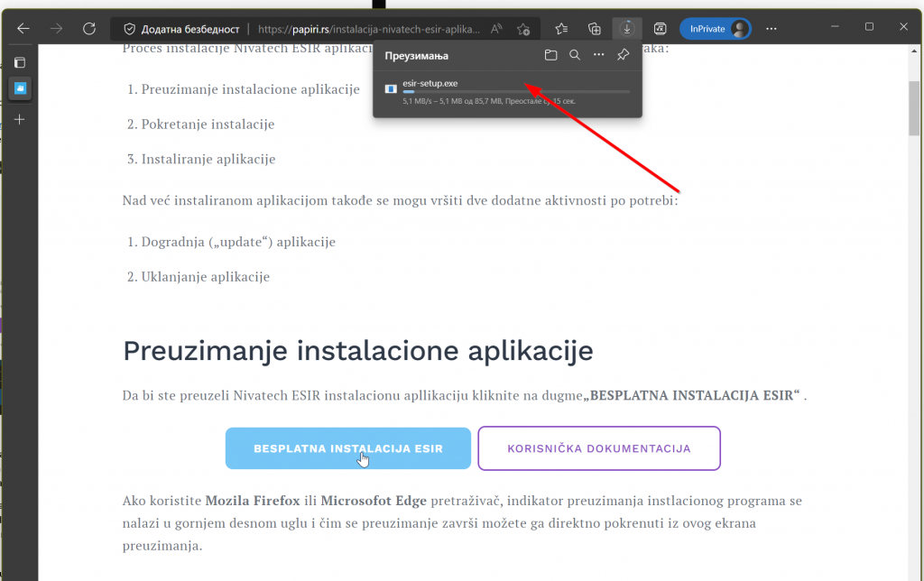Screen dimensions: 924x581
Task: Open the tab actions menu in sidebar
Action: click(x=20, y=62)
